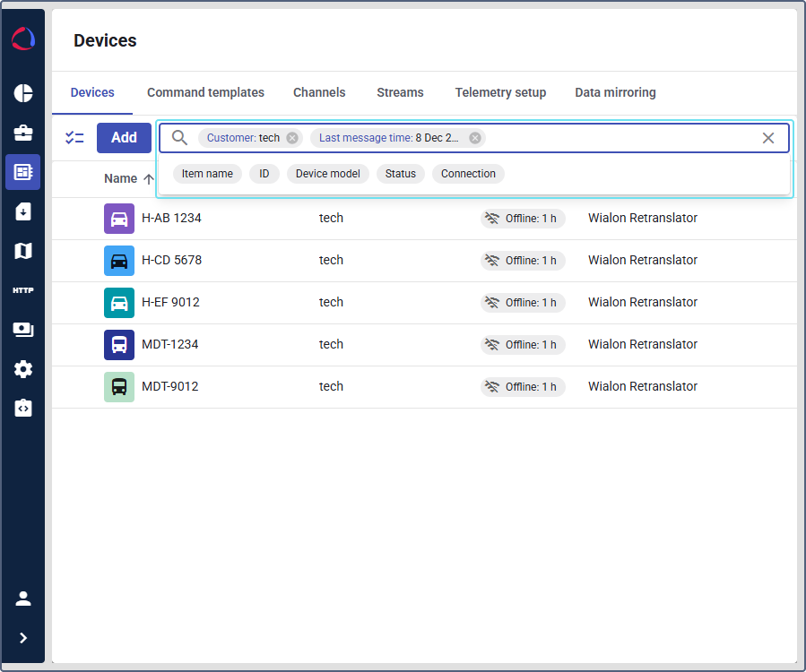Viewport: 806px width, 672px height.
Task: Click the user account icon
Action: point(23,599)
